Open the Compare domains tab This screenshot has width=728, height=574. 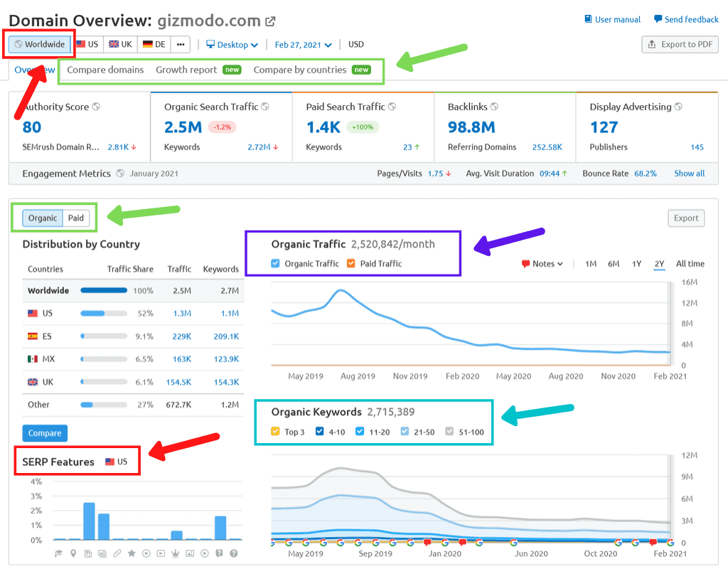105,70
